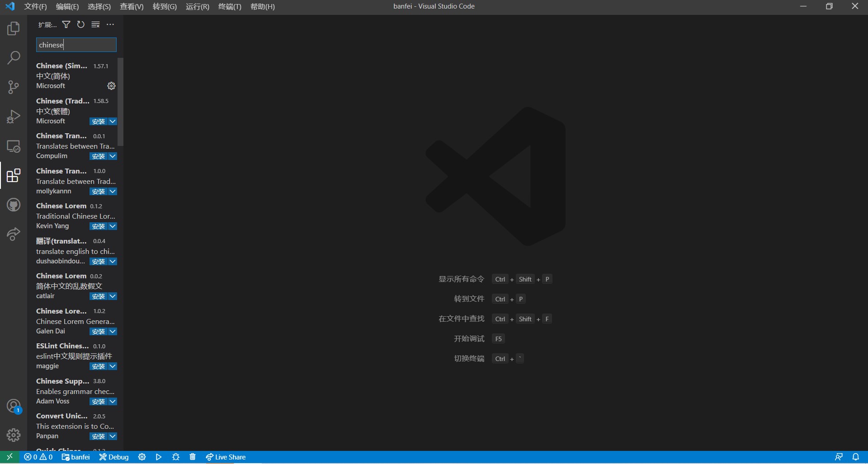
Task: Open manage gear for Chinese (Simplified) extension
Action: 111,86
